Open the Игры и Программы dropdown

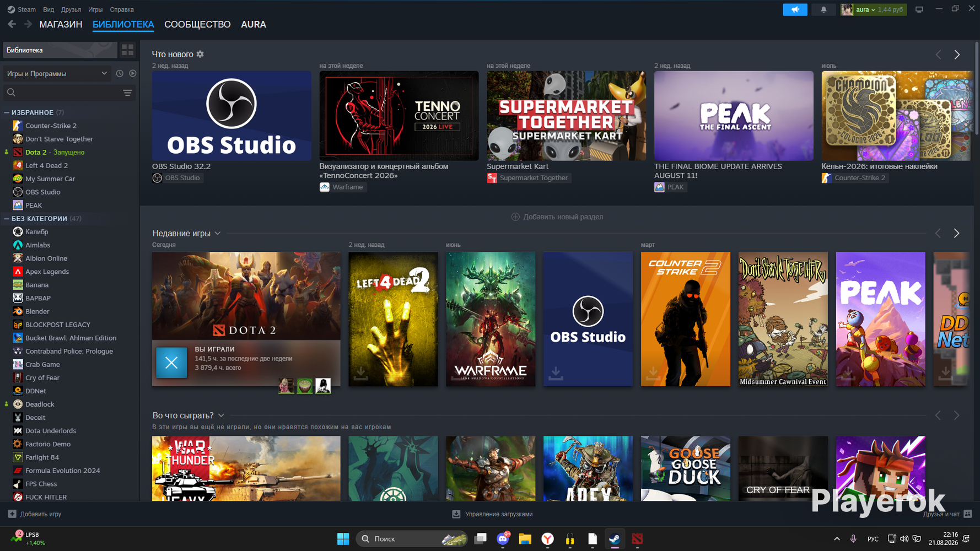tap(57, 73)
